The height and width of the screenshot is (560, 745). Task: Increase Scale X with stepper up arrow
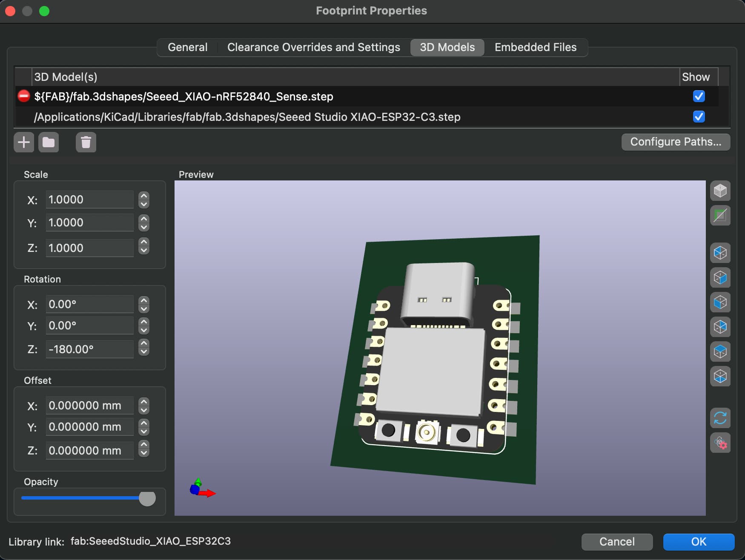144,196
